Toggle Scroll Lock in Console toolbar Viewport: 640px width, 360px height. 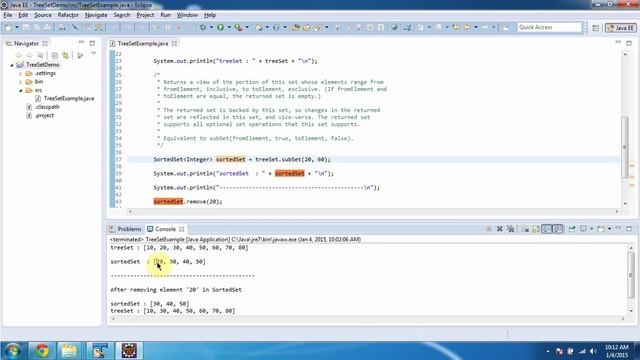click(x=536, y=229)
